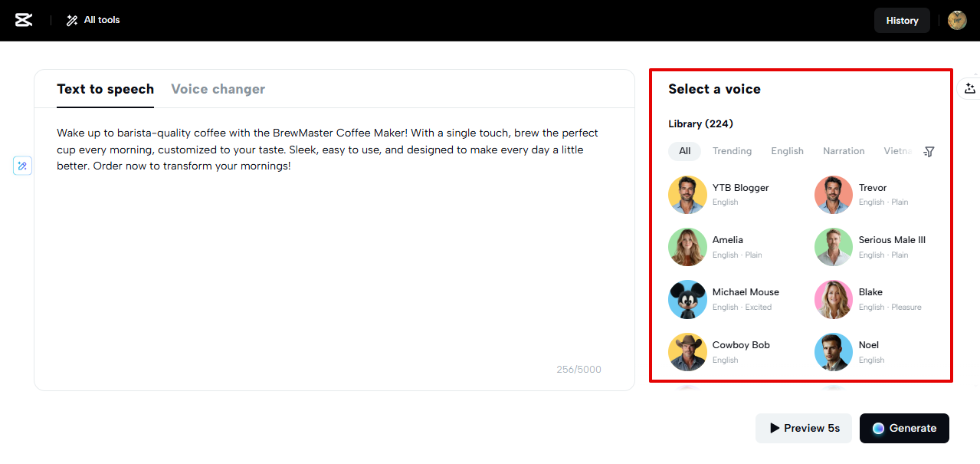Click Preview 5s to hear a sample
Viewport: 980px width, 464px height.
tap(803, 428)
